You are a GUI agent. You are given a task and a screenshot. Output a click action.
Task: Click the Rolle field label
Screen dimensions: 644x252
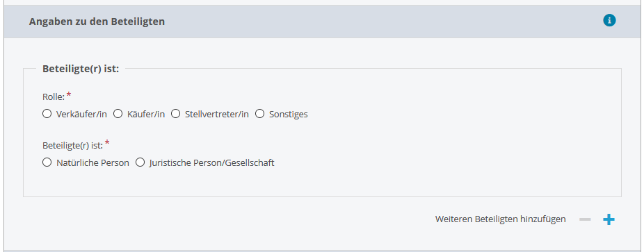(x=54, y=97)
